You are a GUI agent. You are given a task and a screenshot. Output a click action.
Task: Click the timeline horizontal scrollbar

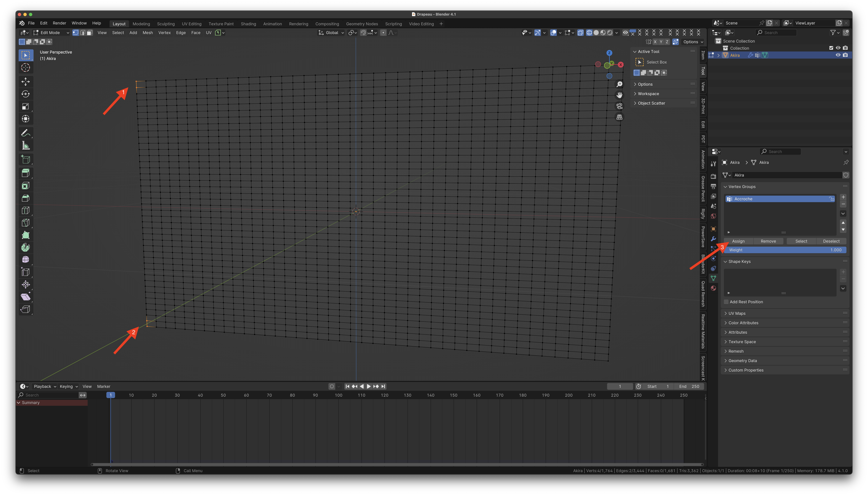tap(397, 464)
